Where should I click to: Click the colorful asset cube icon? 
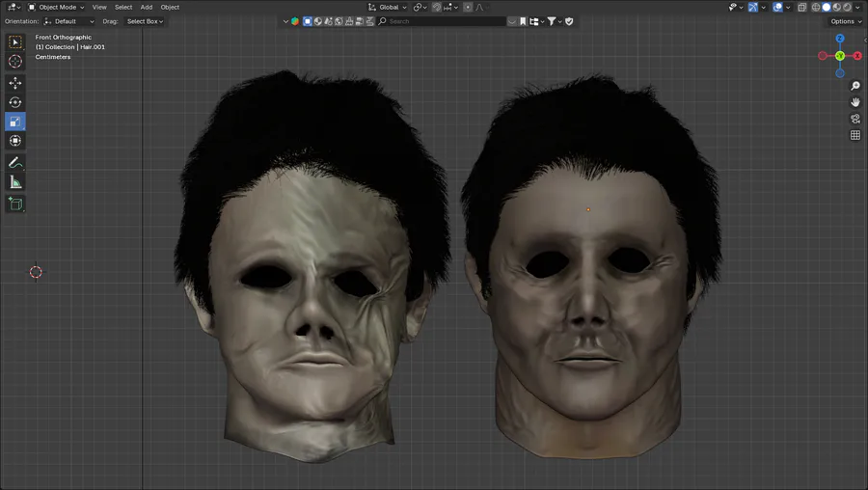(295, 21)
